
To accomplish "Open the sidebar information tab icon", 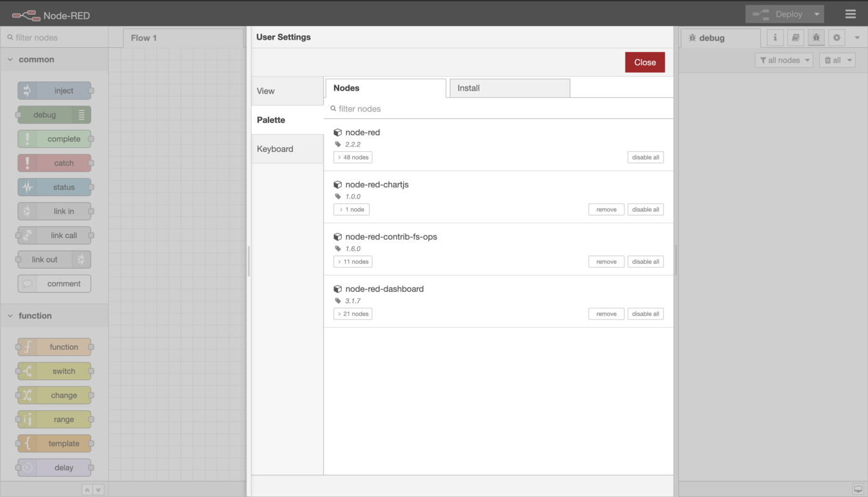I will (775, 38).
